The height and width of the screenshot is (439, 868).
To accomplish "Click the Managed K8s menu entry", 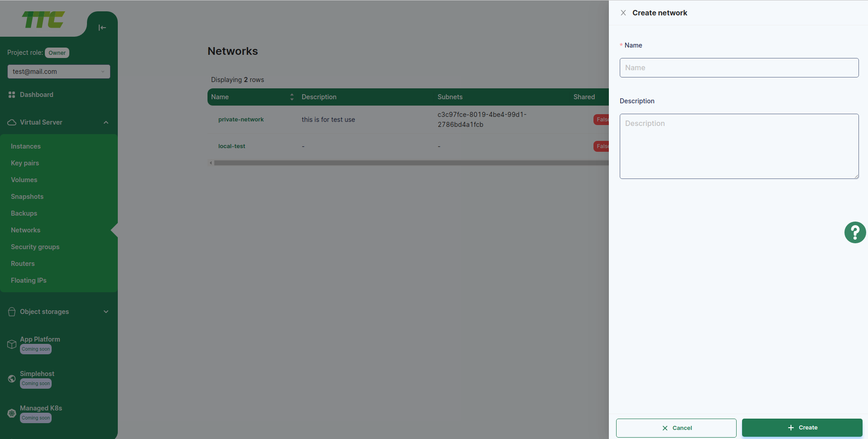I will pos(41,408).
